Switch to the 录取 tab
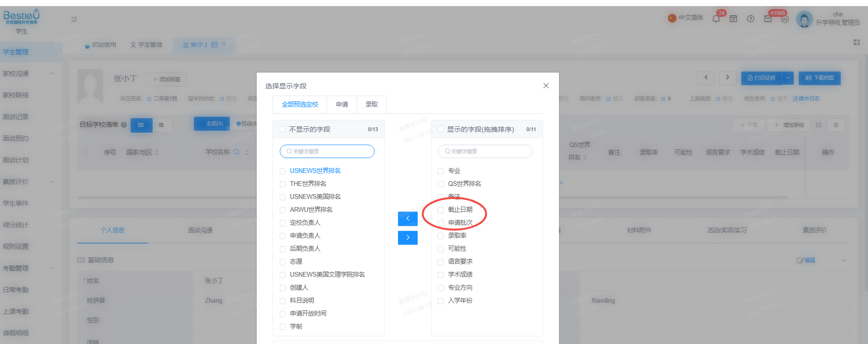868x344 pixels. tap(372, 104)
